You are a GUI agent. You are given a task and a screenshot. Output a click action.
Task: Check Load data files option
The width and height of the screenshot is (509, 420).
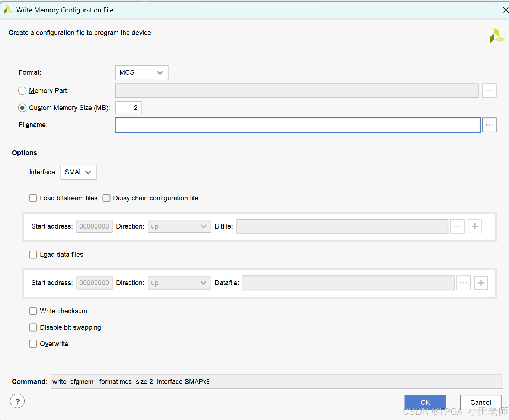(x=33, y=255)
